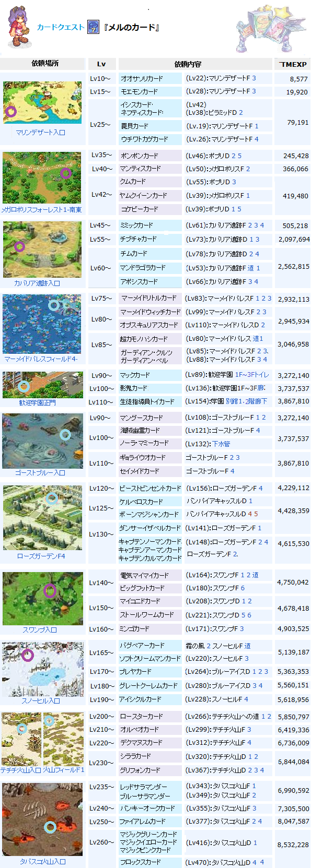Select the パンキーオークカード cell
Image resolution: width=311 pixels, height=868 pixels.
pyautogui.click(x=150, y=808)
